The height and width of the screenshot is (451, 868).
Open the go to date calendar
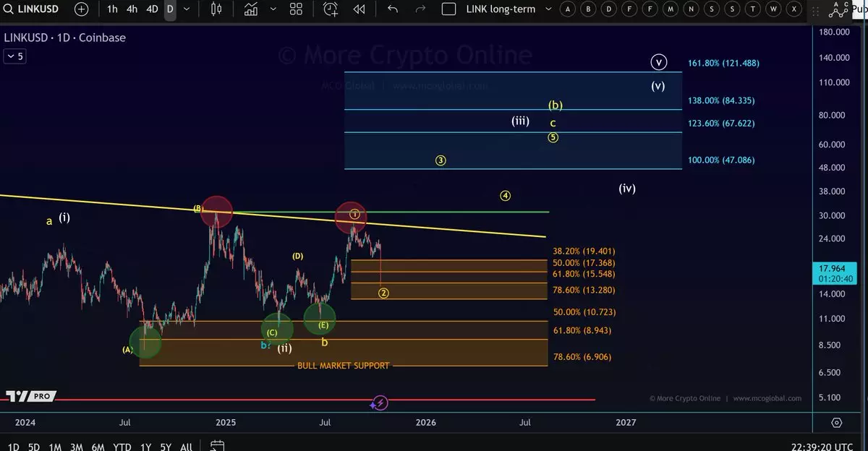(x=218, y=446)
